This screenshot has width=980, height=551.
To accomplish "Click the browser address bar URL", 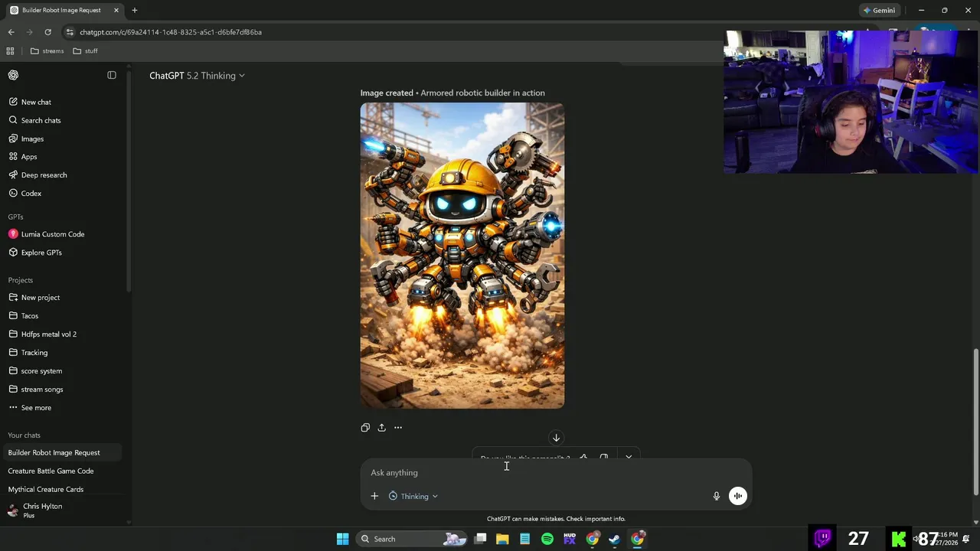I will click(171, 32).
